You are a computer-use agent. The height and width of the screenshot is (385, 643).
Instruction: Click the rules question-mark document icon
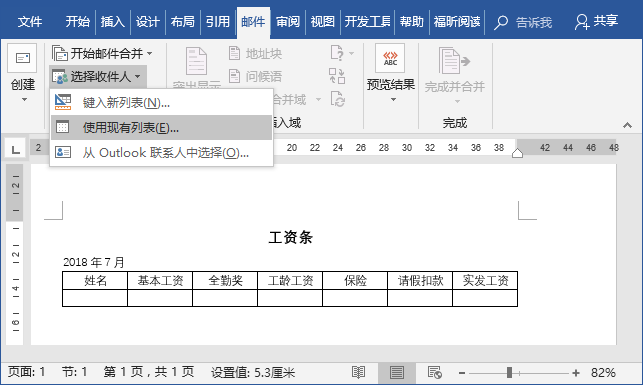pyautogui.click(x=337, y=53)
